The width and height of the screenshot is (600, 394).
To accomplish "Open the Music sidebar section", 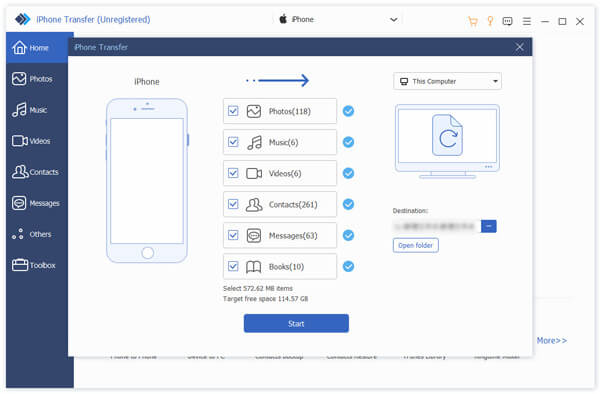I will [37, 110].
